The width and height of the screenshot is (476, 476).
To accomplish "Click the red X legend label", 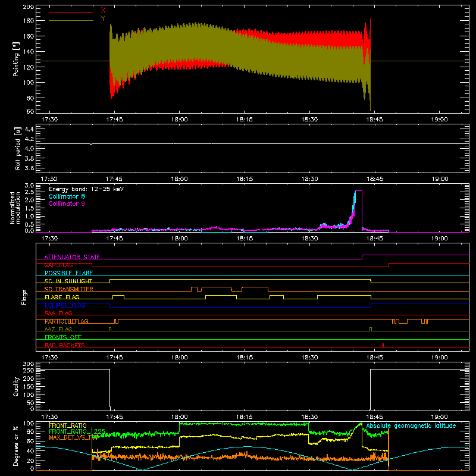I will tap(103, 11).
